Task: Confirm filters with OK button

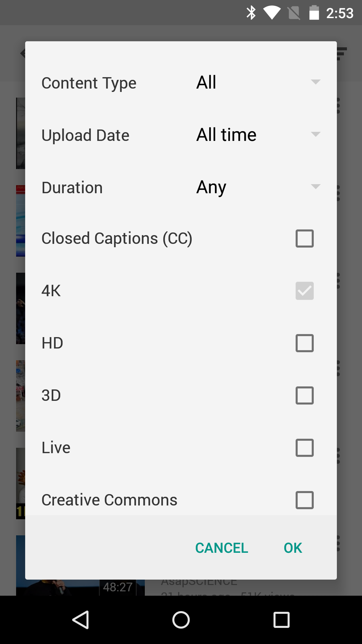Action: click(293, 548)
